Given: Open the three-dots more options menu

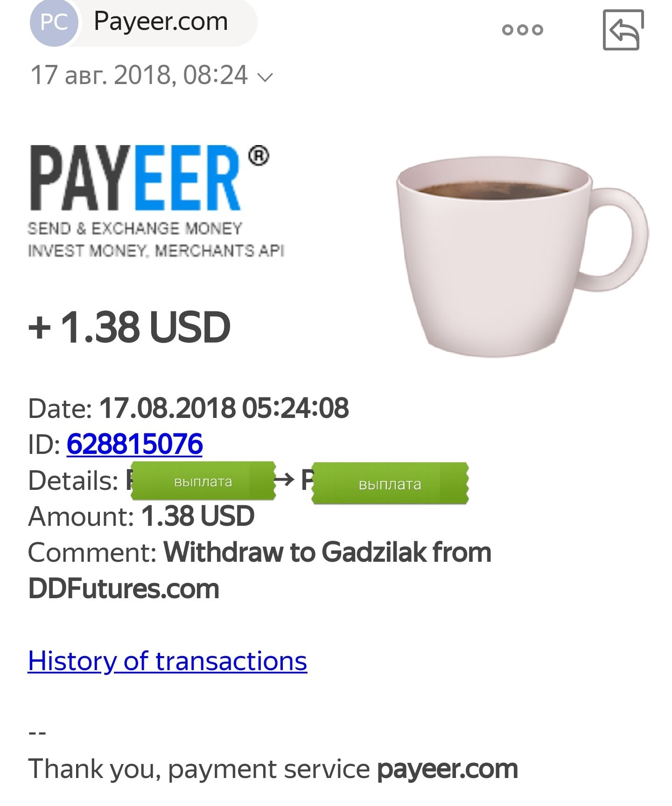Looking at the screenshot, I should (x=522, y=30).
